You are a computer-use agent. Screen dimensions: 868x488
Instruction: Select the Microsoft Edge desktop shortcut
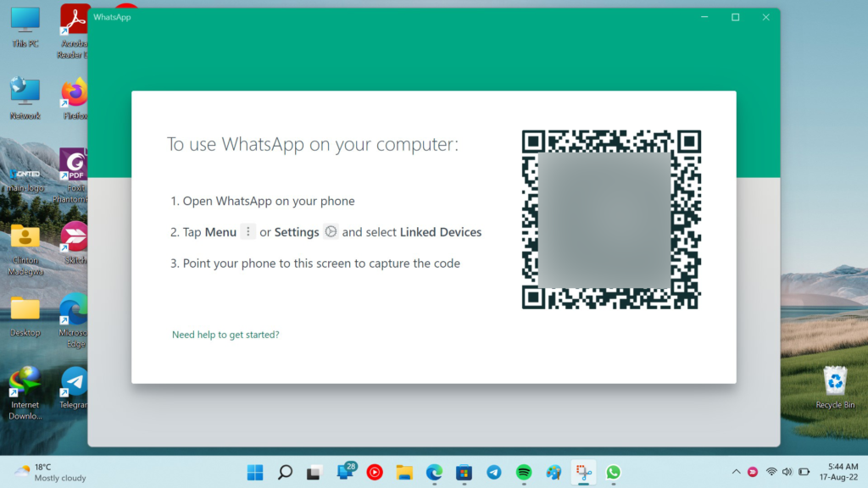74,321
